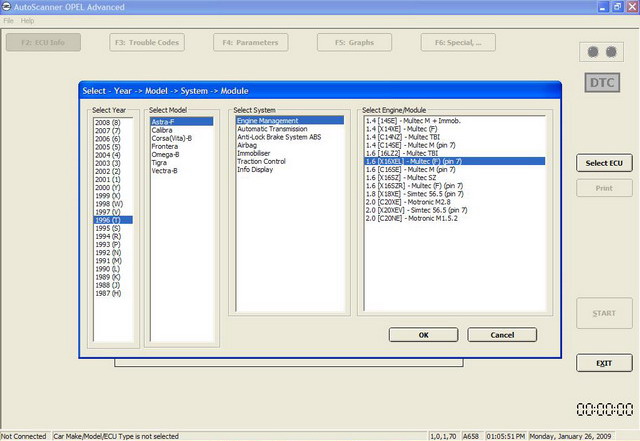Image resolution: width=640 pixels, height=441 pixels.
Task: Select 2.0 [C20NE] Motronic M1.5.2 engine
Action: [x=455, y=218]
